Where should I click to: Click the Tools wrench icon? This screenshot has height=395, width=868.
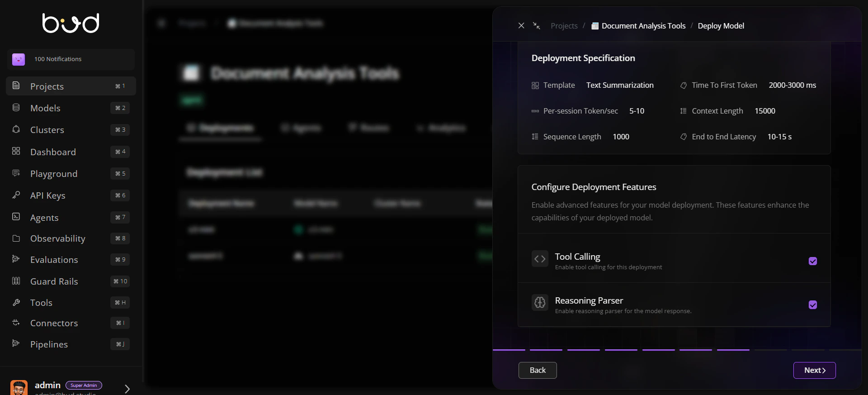click(16, 302)
